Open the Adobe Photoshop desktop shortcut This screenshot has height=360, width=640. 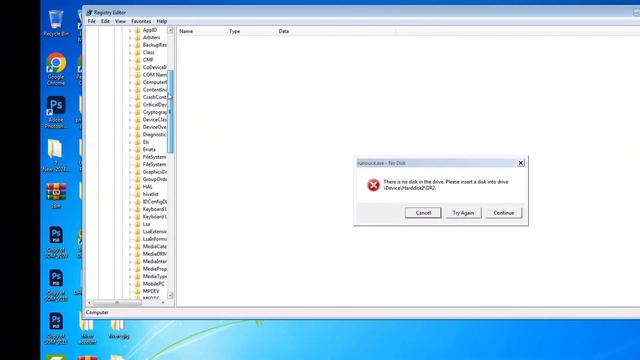[56, 112]
